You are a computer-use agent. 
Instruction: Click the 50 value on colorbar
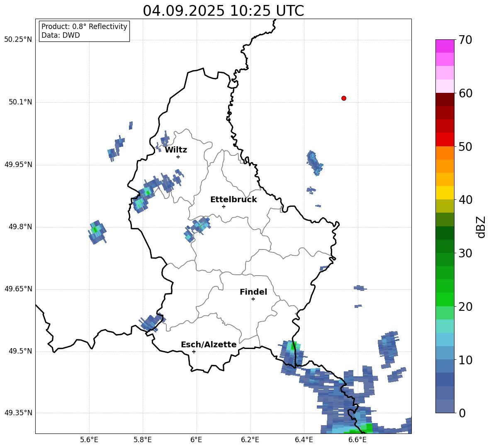tap(465, 146)
